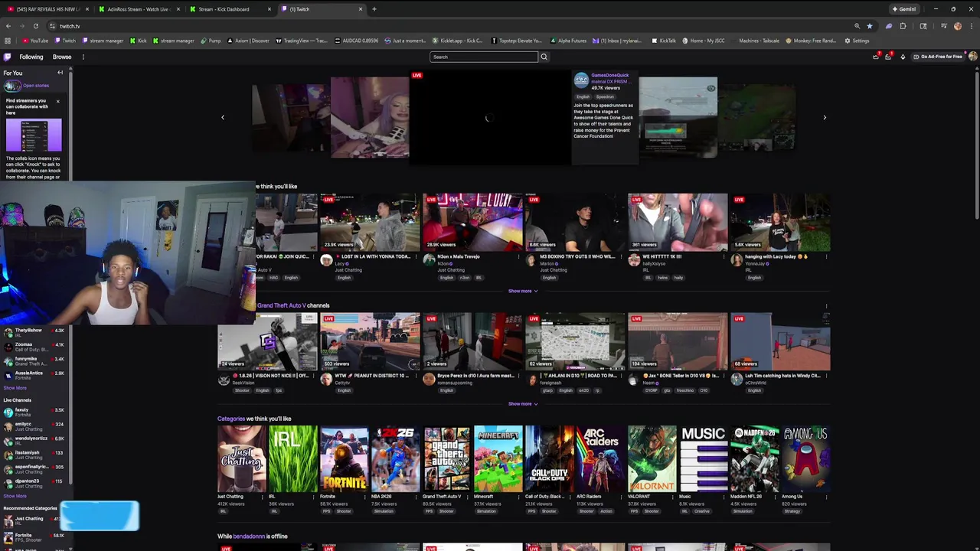
Task: Click the Categories heading link
Action: (231, 419)
